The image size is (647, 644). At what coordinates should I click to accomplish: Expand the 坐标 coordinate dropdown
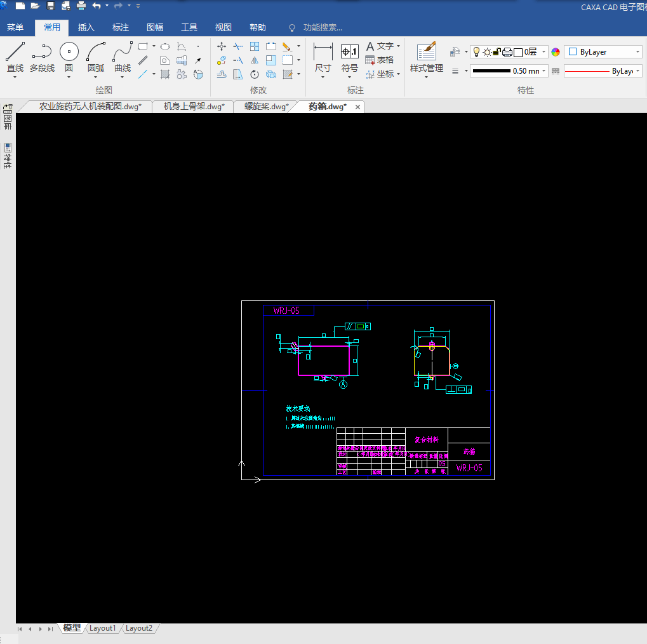pyautogui.click(x=399, y=74)
